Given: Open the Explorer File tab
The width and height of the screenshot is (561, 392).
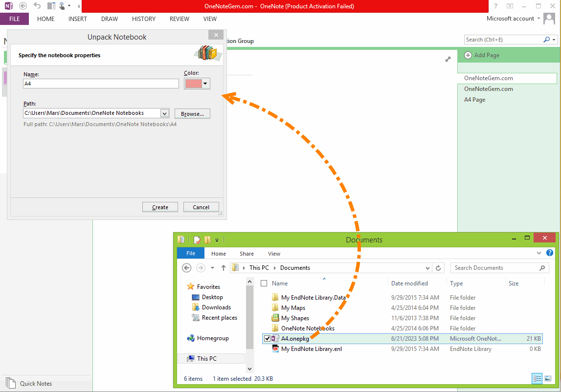Looking at the screenshot, I should [191, 253].
